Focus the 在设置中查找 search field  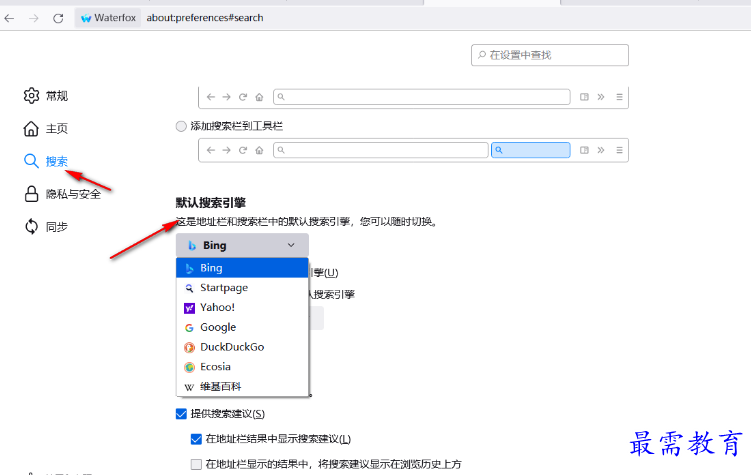550,55
